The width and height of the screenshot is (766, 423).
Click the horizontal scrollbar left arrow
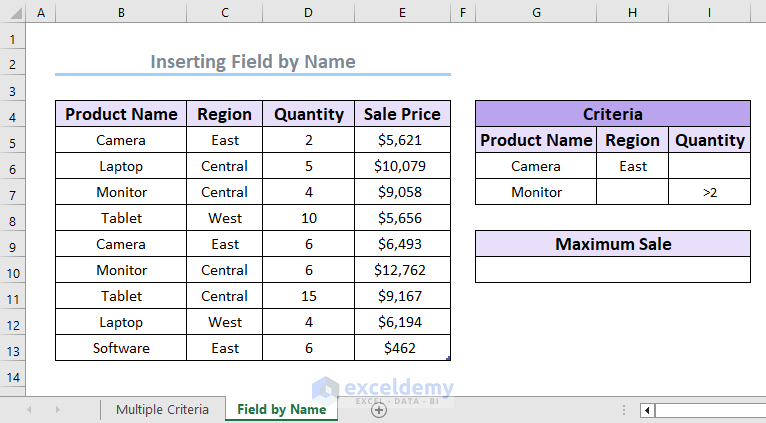648,410
